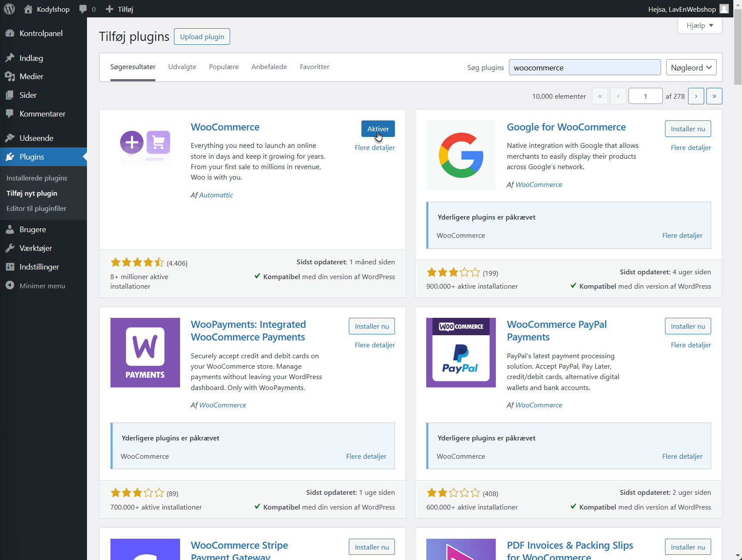Open Indstillinger via the settings icon
This screenshot has height=560, width=742.
pyautogui.click(x=10, y=267)
